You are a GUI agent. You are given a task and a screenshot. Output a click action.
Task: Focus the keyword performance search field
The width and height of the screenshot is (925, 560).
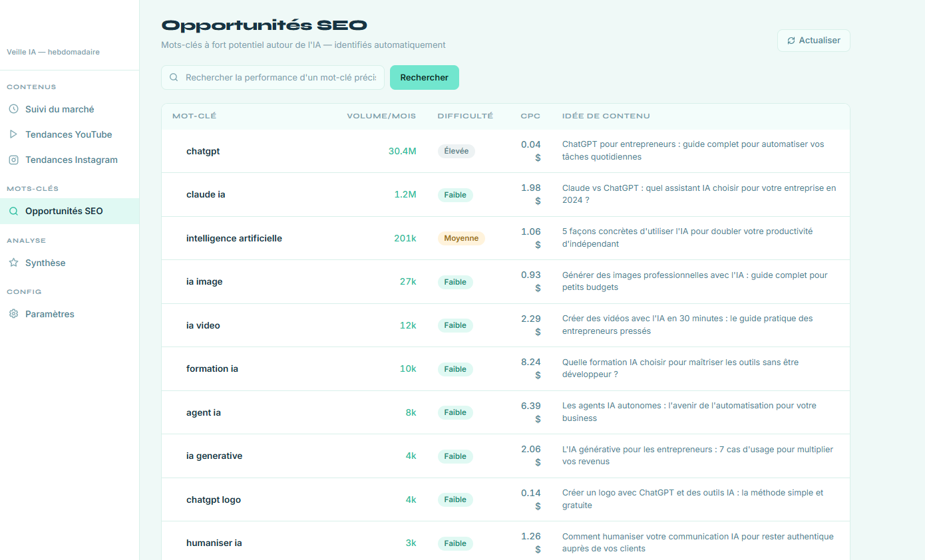[x=273, y=77]
